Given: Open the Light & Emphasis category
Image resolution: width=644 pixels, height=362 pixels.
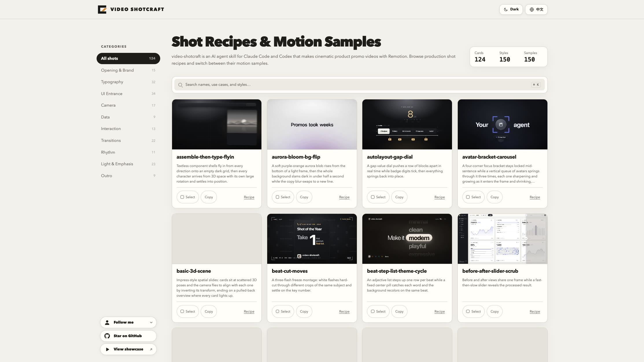Looking at the screenshot, I should (128, 164).
